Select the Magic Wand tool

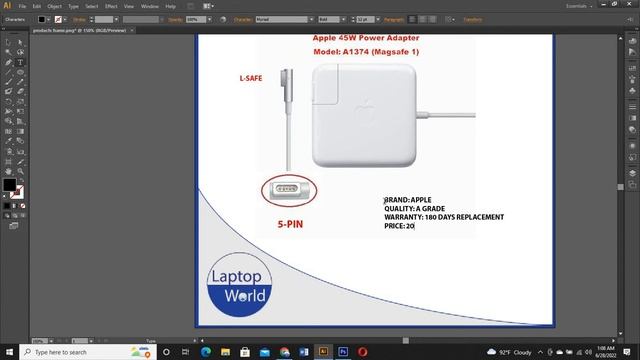(x=8, y=52)
